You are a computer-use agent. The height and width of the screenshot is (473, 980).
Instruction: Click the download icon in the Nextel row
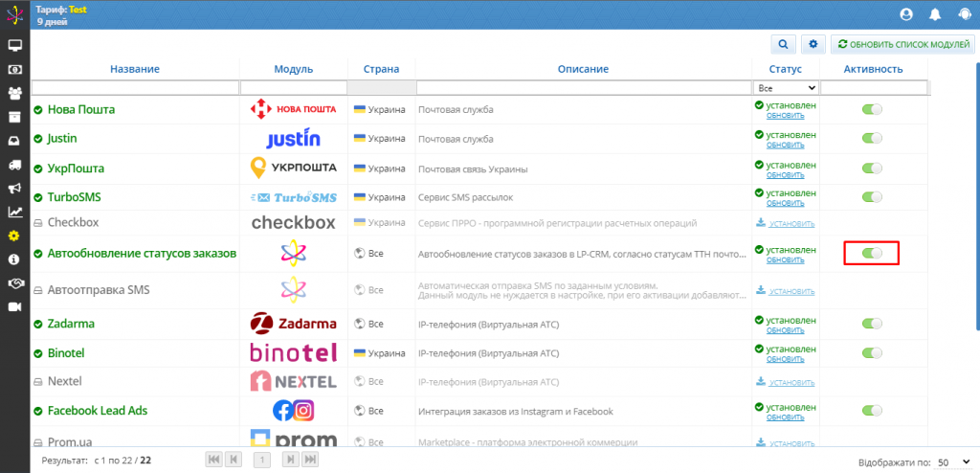(761, 381)
